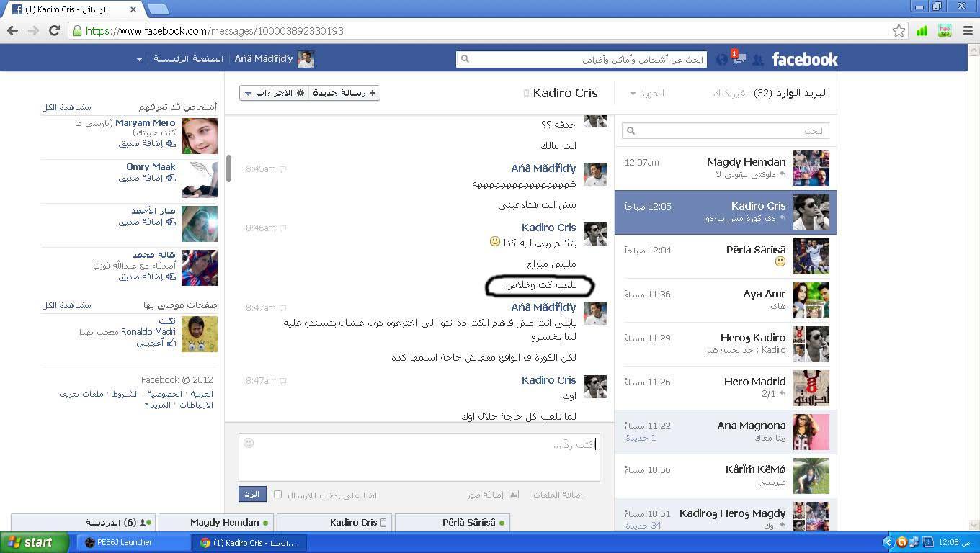Viewport: 980px width, 553px height.
Task: Click إضافة الملفات add files link
Action: [558, 495]
